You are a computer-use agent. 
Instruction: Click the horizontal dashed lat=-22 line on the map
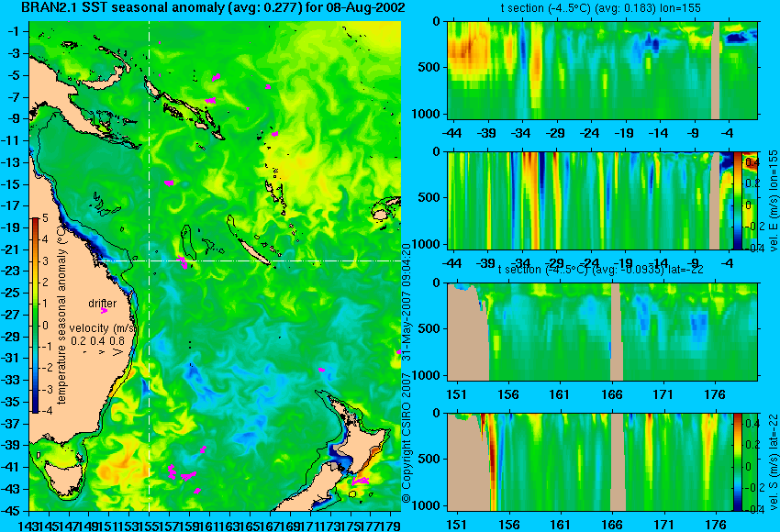tap(249, 261)
